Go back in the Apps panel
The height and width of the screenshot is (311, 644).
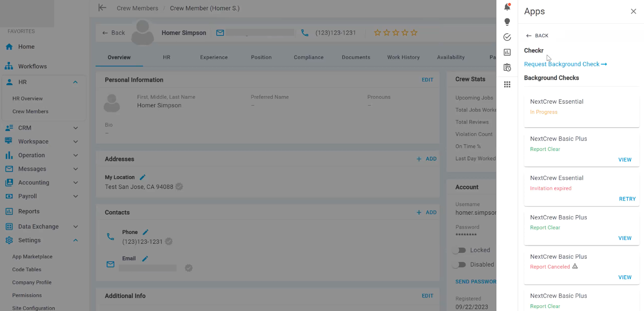click(x=537, y=35)
